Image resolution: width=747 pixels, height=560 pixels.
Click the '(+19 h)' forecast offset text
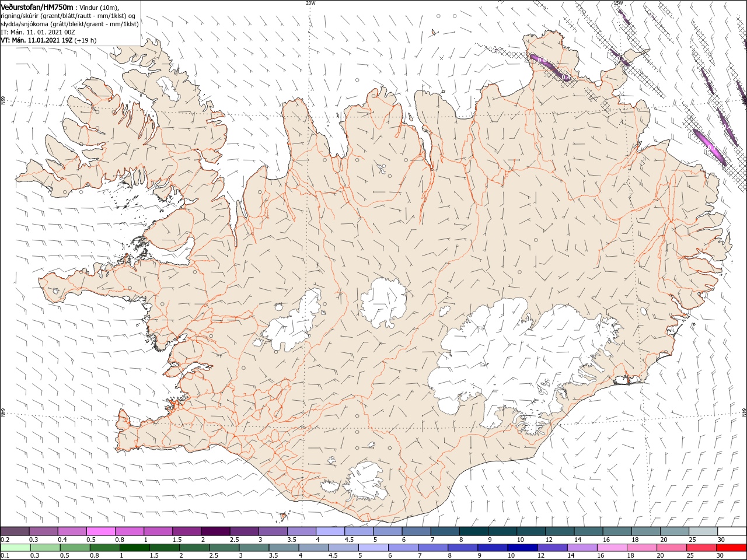(x=85, y=40)
